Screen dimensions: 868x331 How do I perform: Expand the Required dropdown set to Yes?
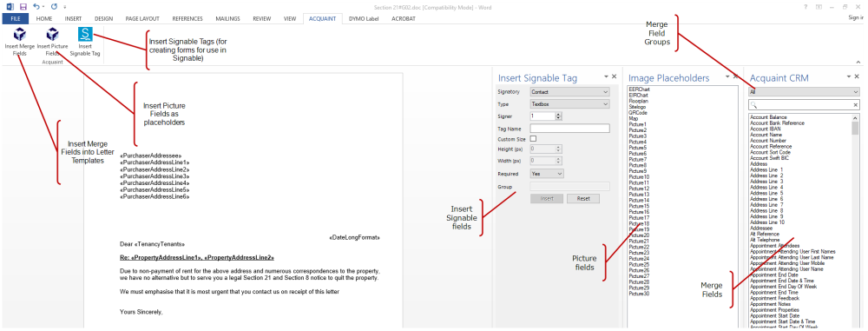pos(547,174)
